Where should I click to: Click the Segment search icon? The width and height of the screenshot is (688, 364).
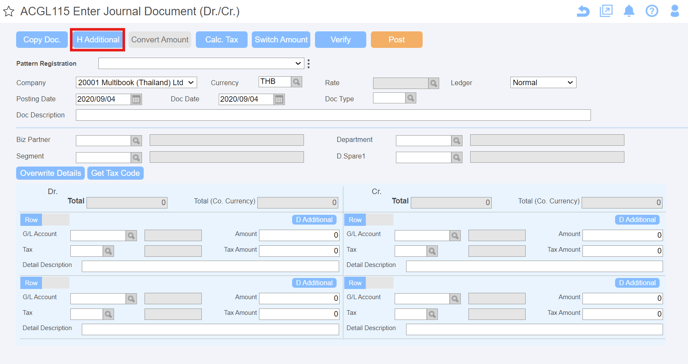pos(136,157)
